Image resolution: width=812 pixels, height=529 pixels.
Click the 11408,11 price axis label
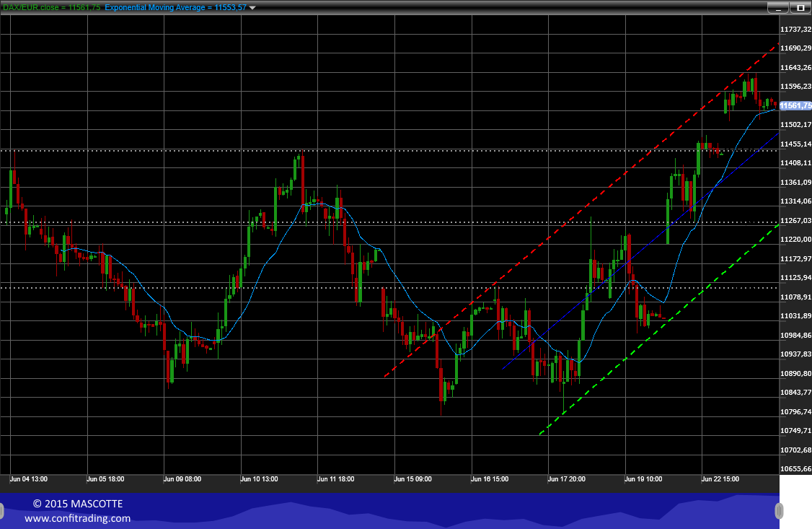[795, 162]
